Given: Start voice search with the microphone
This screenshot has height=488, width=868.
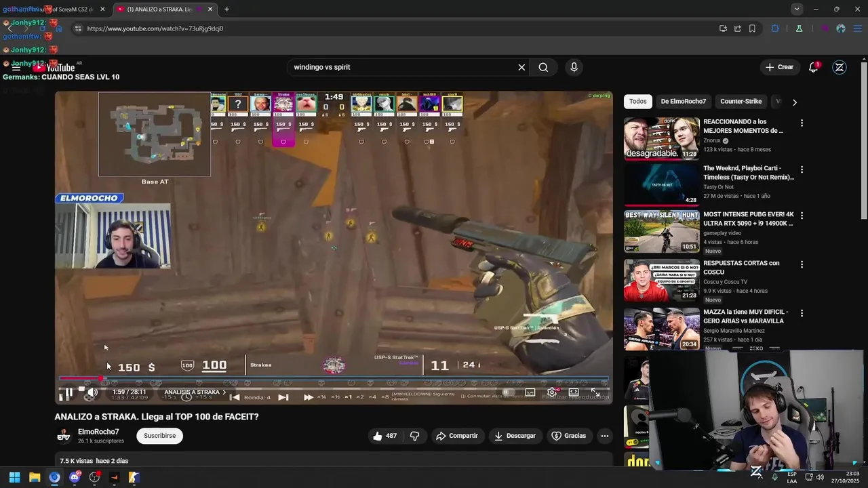Looking at the screenshot, I should pos(574,67).
